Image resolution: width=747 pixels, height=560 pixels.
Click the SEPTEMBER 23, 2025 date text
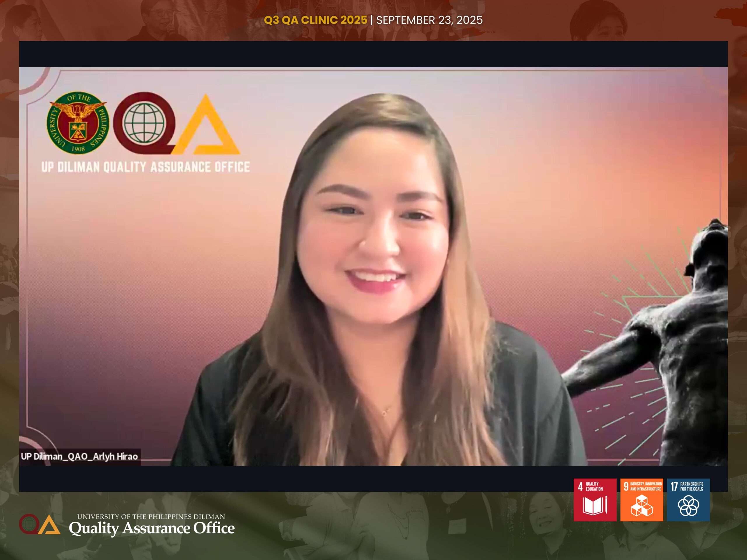tap(429, 20)
